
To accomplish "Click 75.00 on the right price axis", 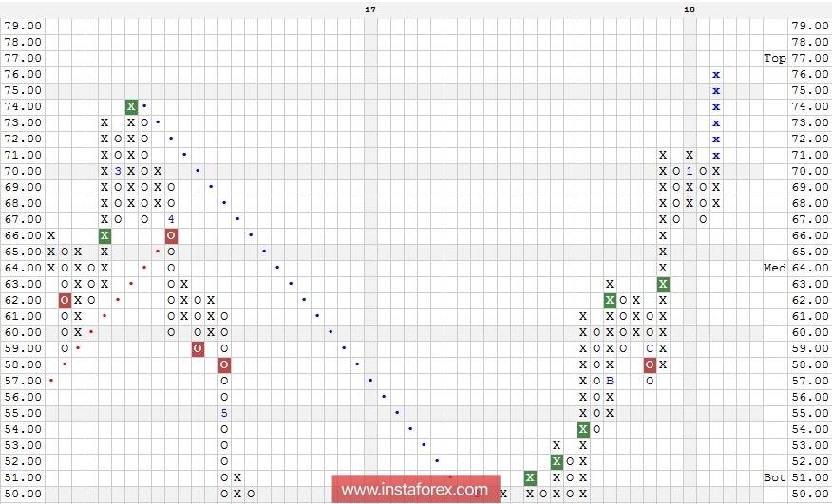I will click(810, 90).
